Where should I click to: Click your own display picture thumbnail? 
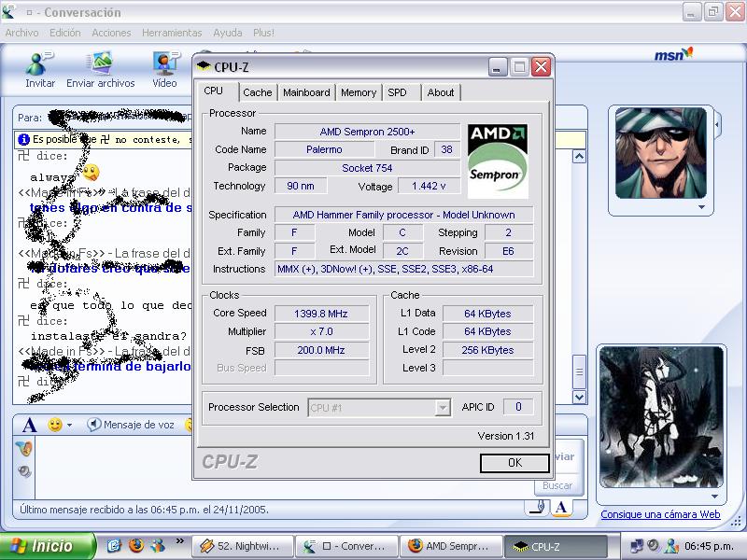[661, 417]
